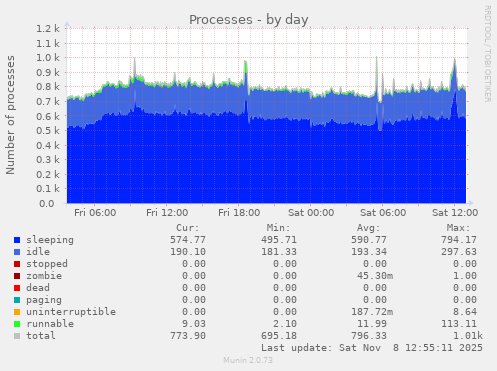Viewport: 497px width, 371px height.
Task: Click the uninterruptible legend color swatch
Action: click(x=17, y=312)
